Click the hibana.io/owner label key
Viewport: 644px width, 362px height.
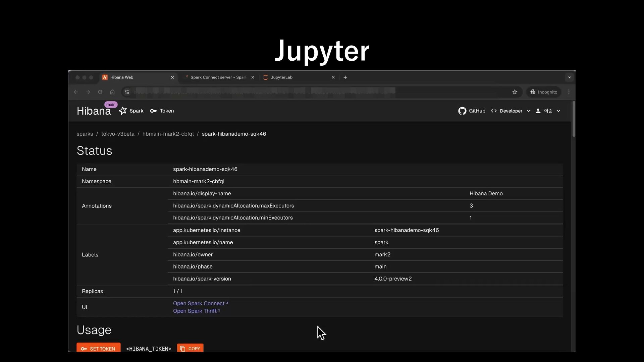[193, 255]
